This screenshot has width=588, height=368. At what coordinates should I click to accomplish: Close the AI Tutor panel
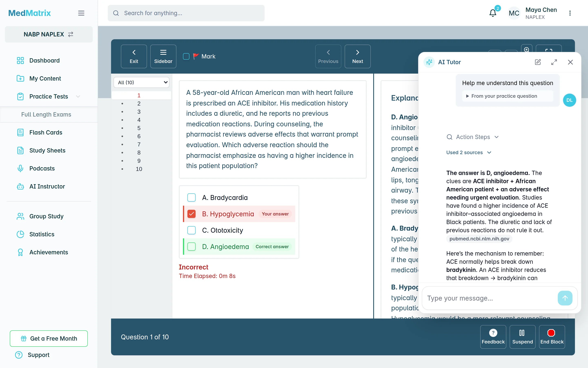pyautogui.click(x=570, y=62)
